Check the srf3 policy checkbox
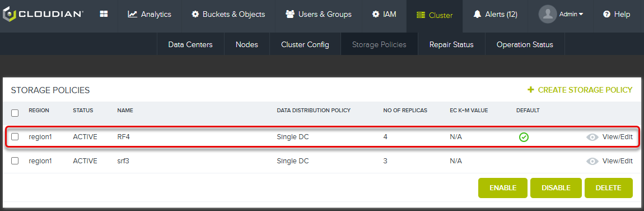 (x=15, y=161)
